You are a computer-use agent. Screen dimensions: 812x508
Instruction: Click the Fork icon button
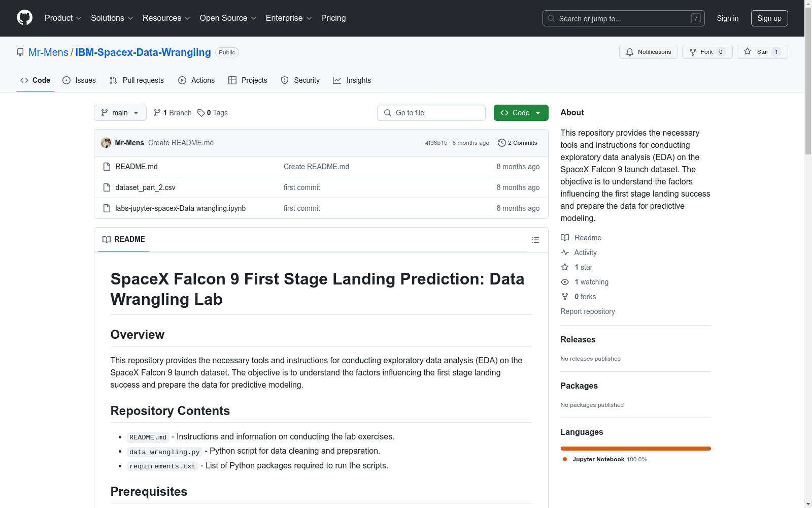tap(693, 52)
